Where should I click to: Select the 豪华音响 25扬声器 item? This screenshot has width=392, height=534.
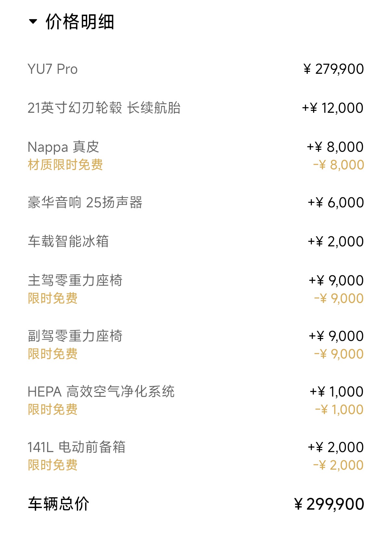pos(85,202)
